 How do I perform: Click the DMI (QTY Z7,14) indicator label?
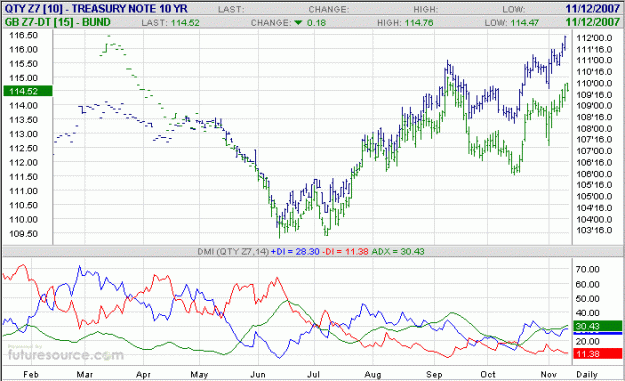(234, 251)
